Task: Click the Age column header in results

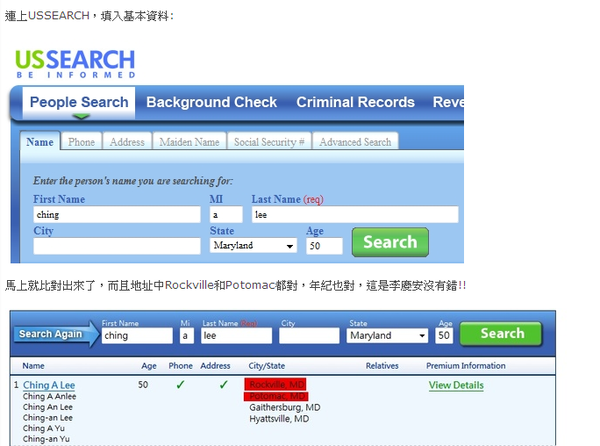Action: click(x=148, y=366)
